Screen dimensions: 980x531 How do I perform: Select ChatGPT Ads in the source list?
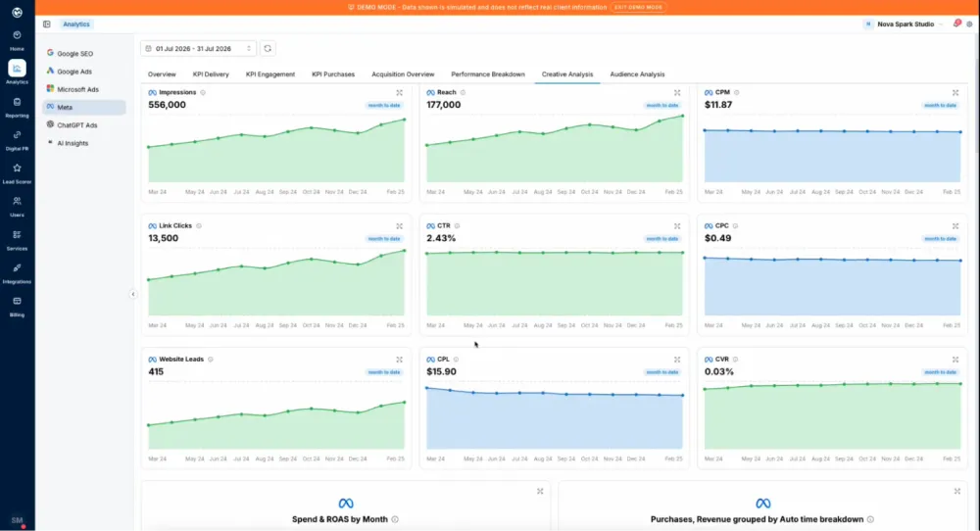pyautogui.click(x=83, y=125)
